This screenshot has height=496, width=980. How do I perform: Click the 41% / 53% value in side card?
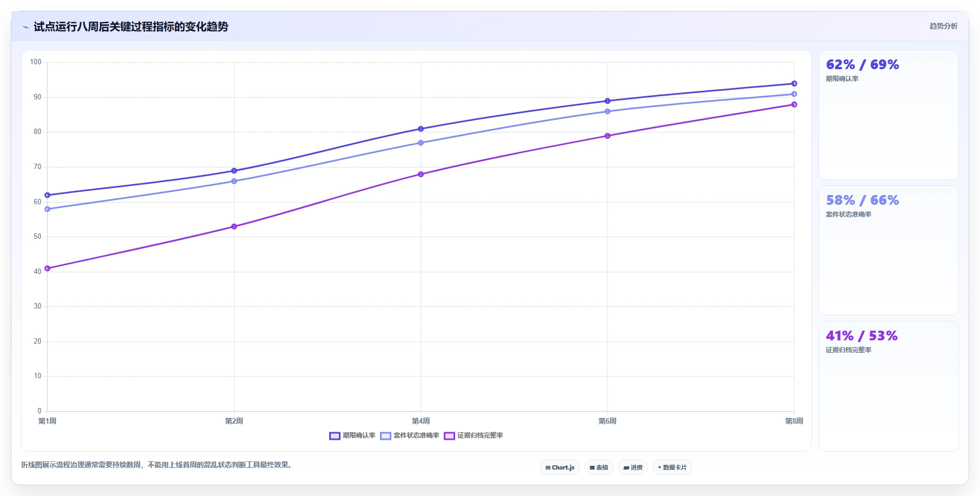[862, 336]
